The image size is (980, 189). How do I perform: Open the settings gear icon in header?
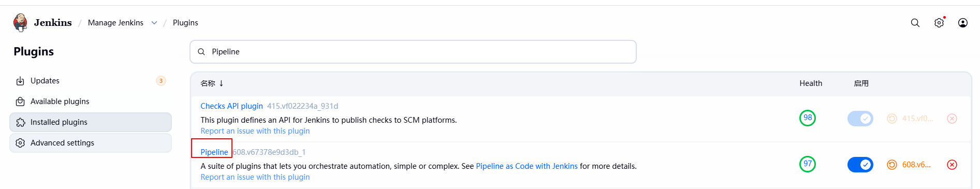tap(939, 23)
